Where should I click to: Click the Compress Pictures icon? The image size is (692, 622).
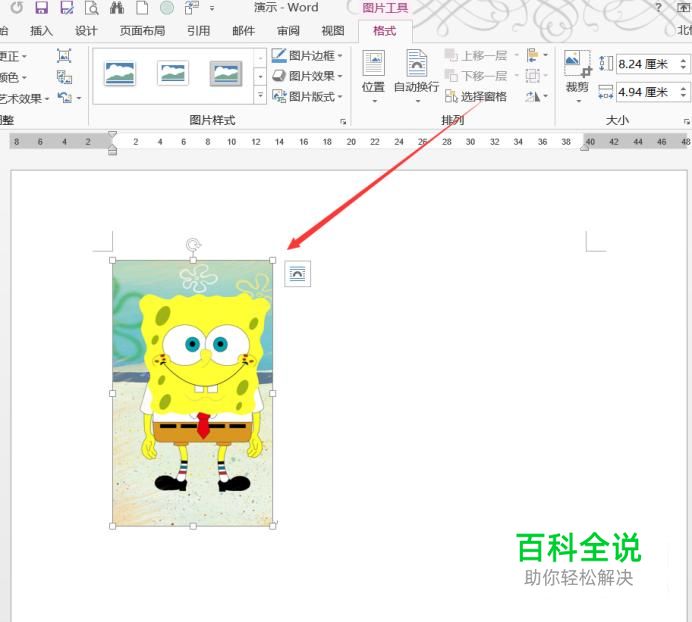64,56
